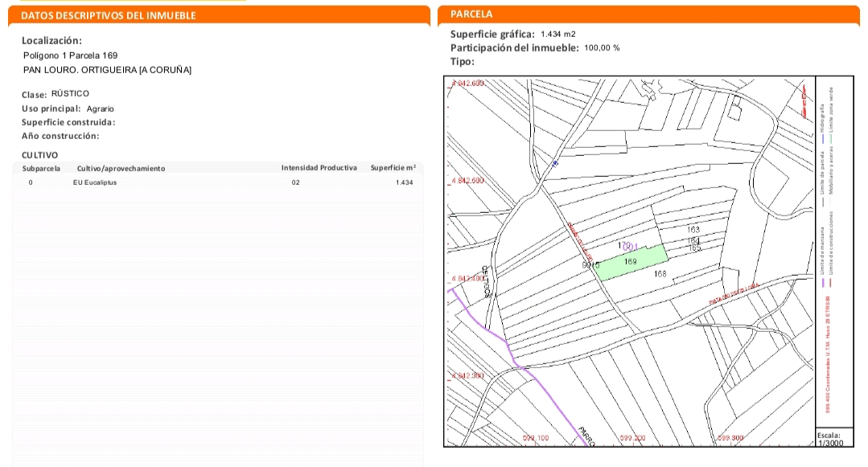This screenshot has height=467, width=868.
Task: Click the Superficie m² column header
Action: click(x=393, y=168)
